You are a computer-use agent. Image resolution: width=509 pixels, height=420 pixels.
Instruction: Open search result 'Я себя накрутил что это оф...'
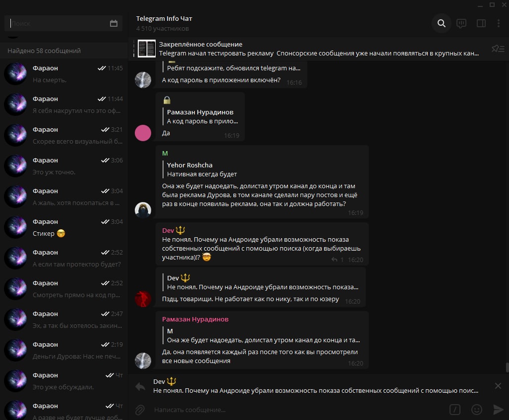[x=63, y=105]
